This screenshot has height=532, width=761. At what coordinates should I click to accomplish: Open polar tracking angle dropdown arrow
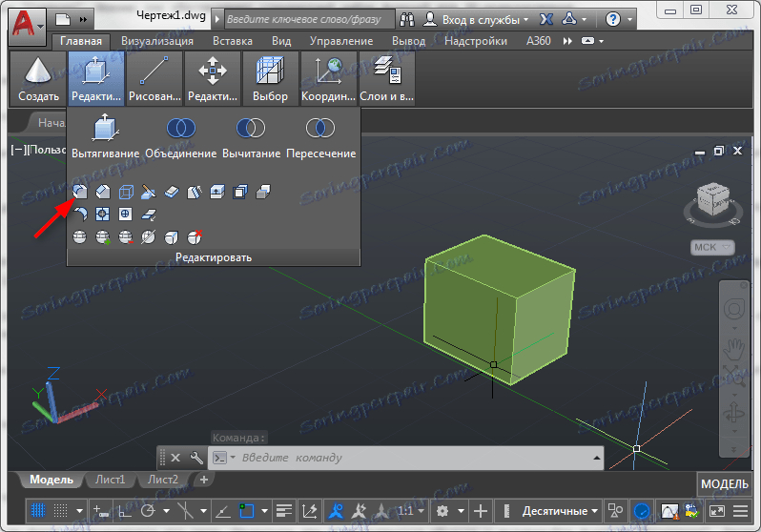pos(167,511)
